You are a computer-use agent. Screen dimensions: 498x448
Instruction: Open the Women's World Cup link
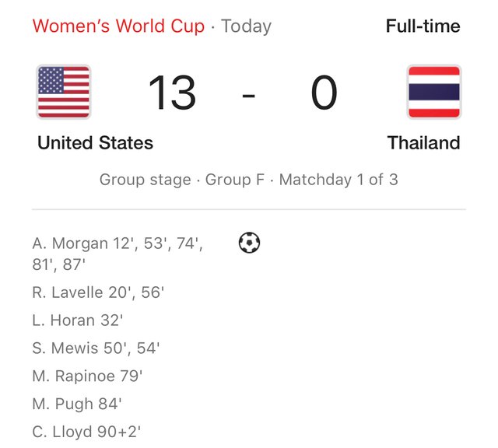point(118,26)
